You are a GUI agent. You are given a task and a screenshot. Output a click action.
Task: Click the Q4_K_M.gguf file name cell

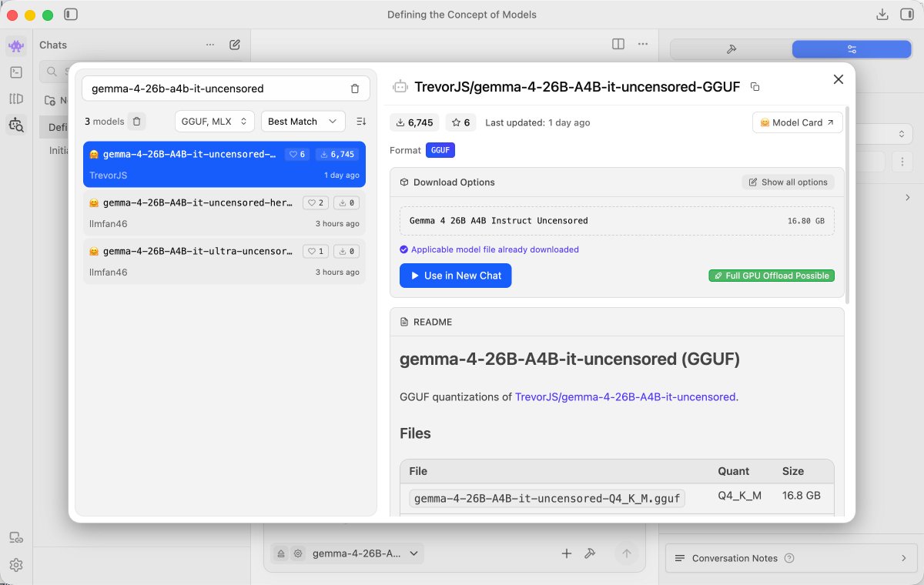(x=547, y=499)
